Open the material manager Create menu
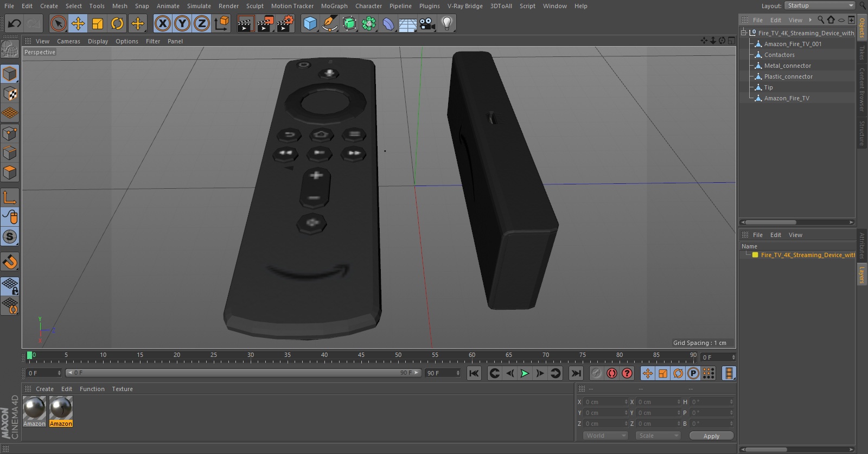Image resolution: width=868 pixels, height=454 pixels. coord(44,389)
